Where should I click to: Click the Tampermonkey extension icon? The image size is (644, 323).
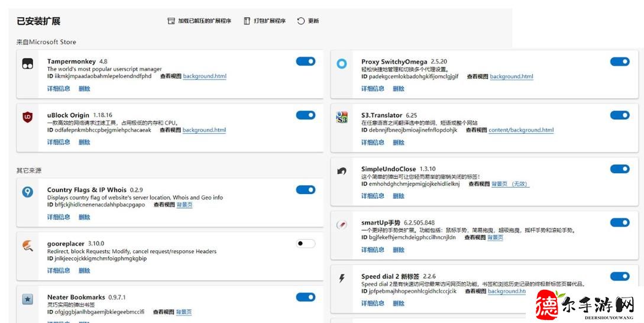[x=28, y=63]
